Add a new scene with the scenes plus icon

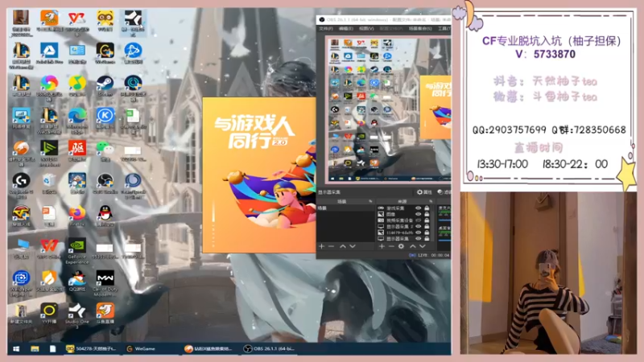(321, 246)
